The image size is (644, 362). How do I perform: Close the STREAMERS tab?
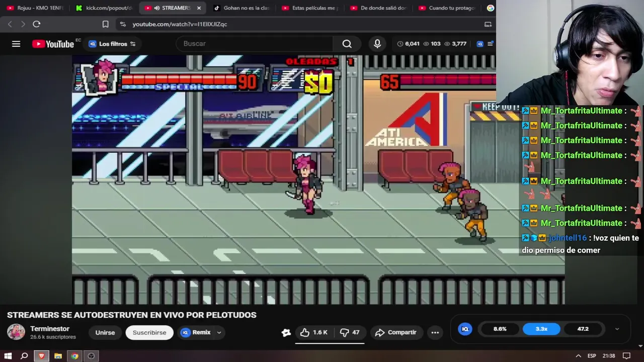pyautogui.click(x=199, y=8)
